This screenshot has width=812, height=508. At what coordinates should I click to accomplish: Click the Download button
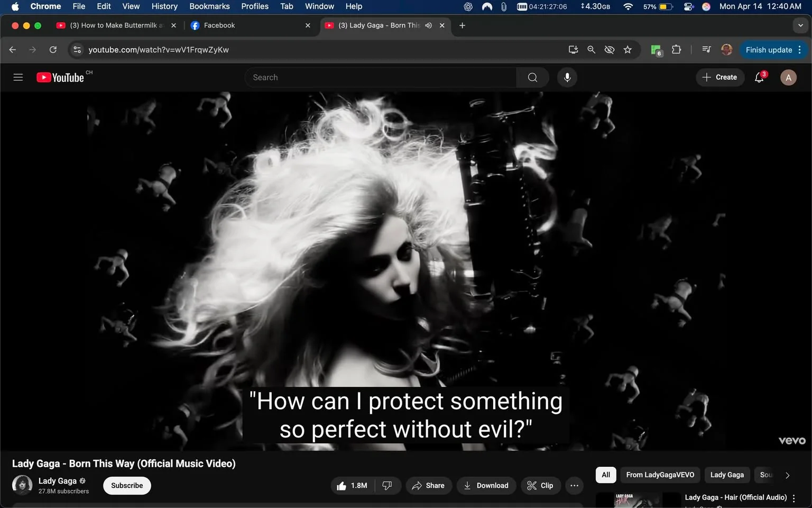click(x=486, y=486)
